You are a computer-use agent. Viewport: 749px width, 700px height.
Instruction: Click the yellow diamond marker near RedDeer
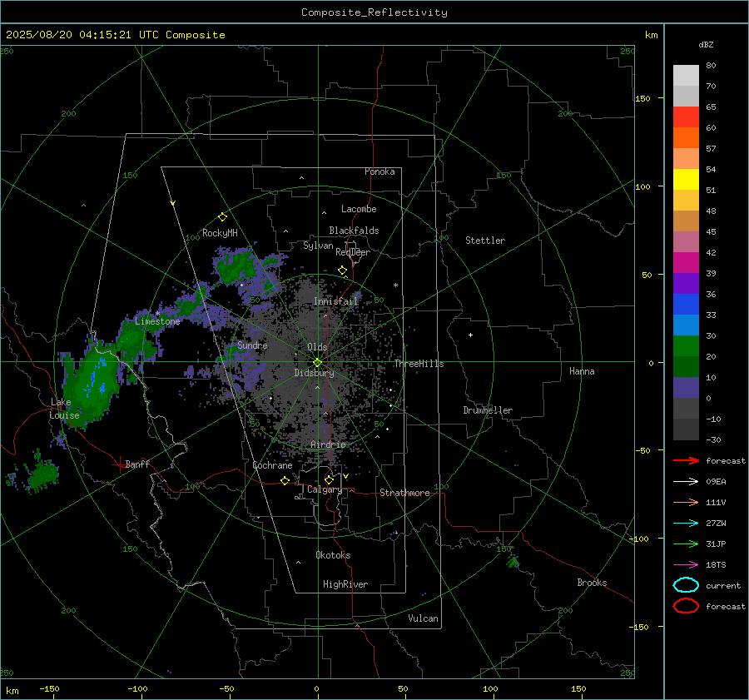pos(342,271)
